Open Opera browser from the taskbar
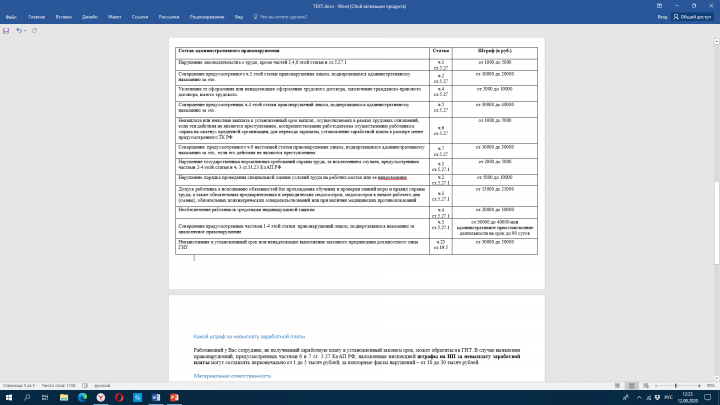Screen dimensions: 720x405 [x=119, y=398]
